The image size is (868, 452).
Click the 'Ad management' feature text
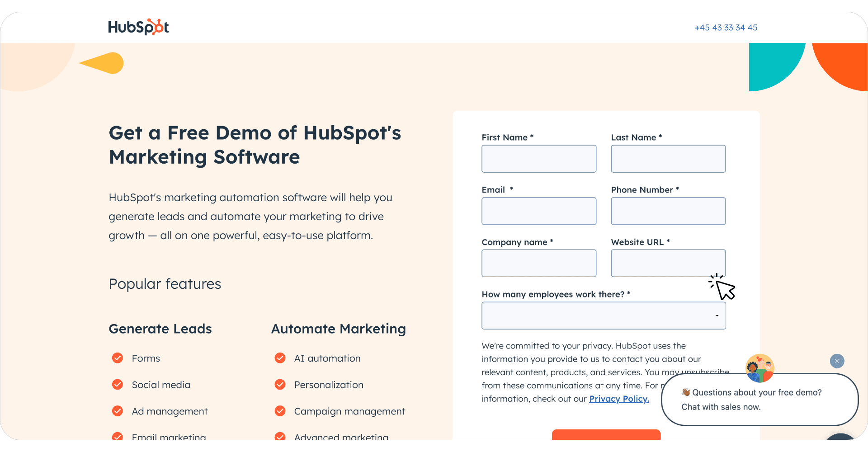click(170, 411)
